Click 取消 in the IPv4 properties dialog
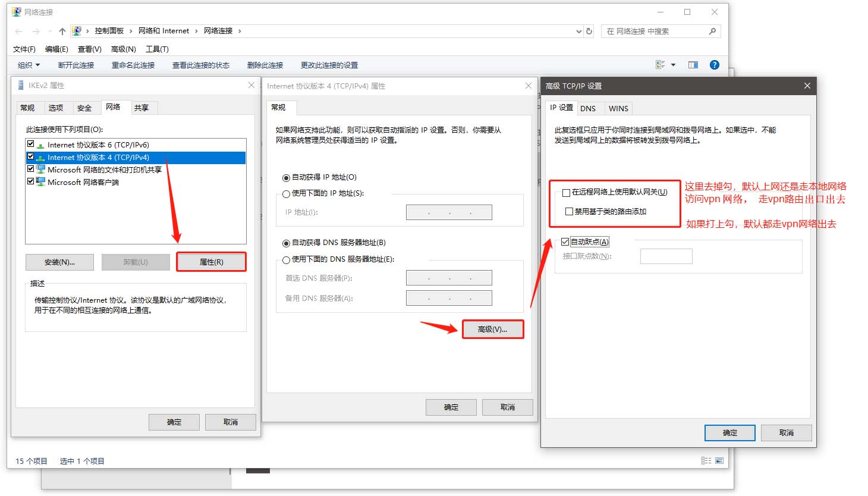This screenshot has width=868, height=496. (508, 407)
